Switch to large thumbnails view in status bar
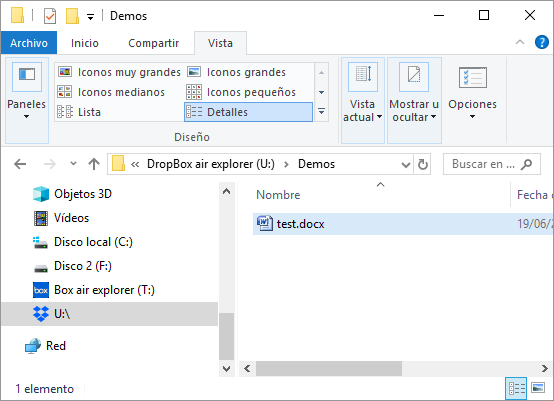Image resolution: width=554 pixels, height=401 pixels. 538,388
